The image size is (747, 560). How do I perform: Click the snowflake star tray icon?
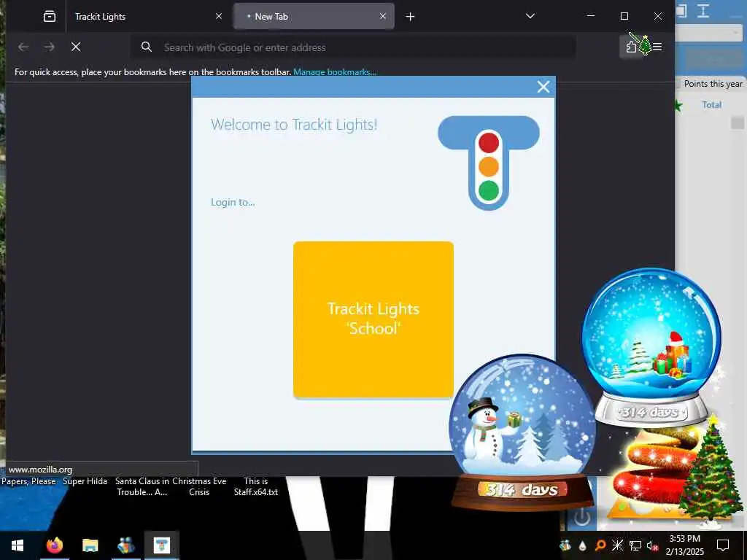pos(617,545)
